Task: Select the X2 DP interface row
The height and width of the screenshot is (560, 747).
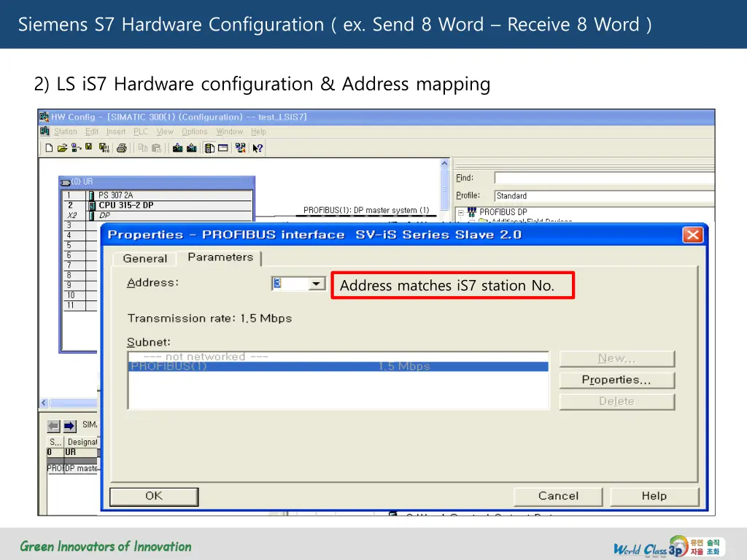Action: (158, 215)
